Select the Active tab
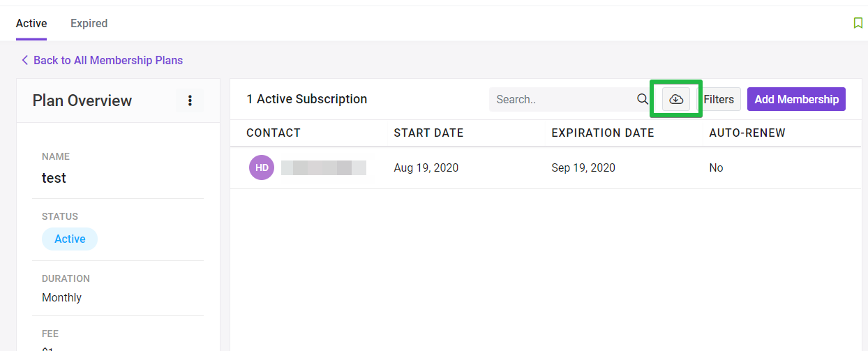This screenshot has height=351, width=868. coord(31,23)
